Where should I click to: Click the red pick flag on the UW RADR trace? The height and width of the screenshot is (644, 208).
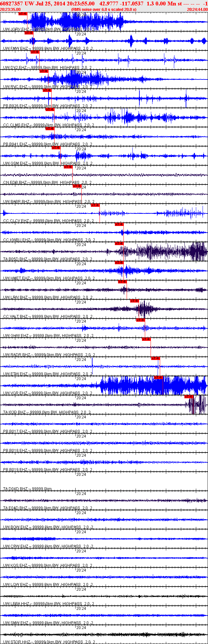coord(146,339)
